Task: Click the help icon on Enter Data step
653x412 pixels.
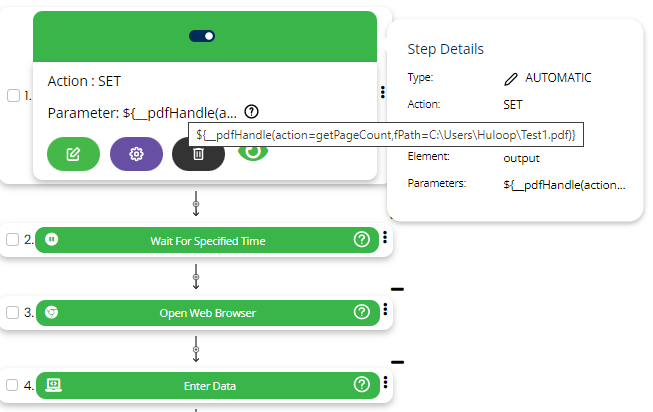Action: pos(362,384)
